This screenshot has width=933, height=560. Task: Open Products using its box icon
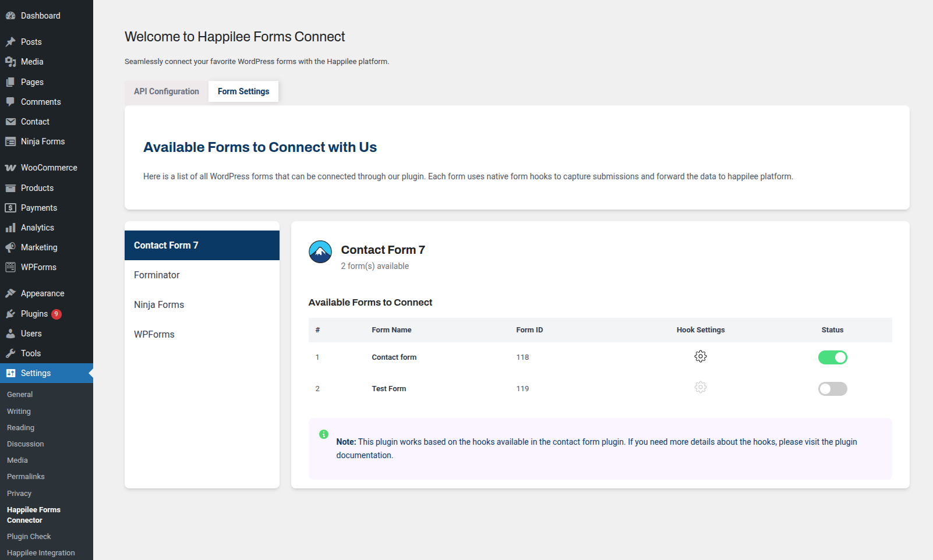click(x=11, y=187)
